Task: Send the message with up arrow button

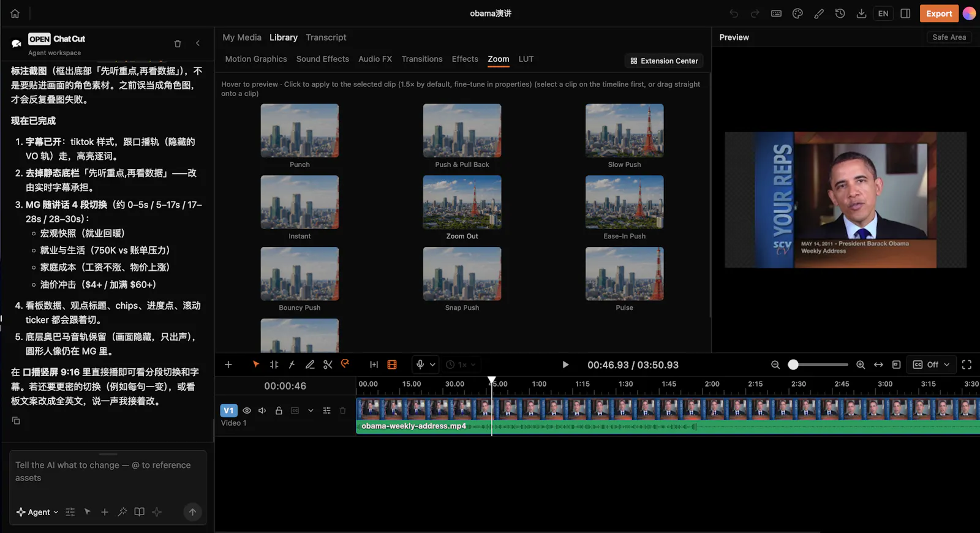Action: pos(192,512)
